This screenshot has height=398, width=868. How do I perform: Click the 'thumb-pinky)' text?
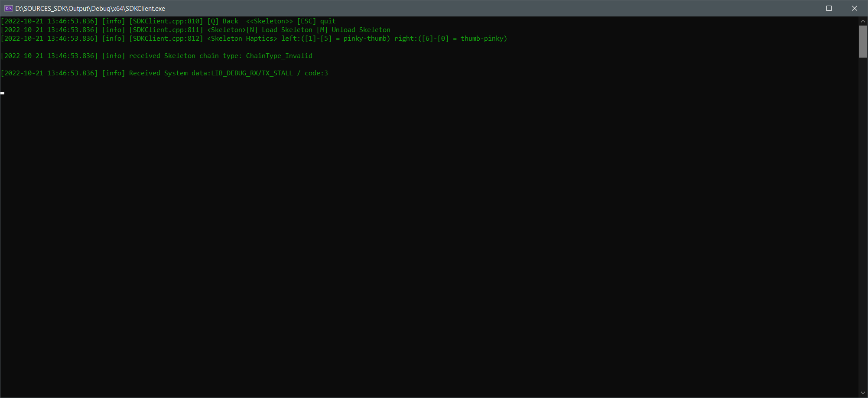point(484,39)
